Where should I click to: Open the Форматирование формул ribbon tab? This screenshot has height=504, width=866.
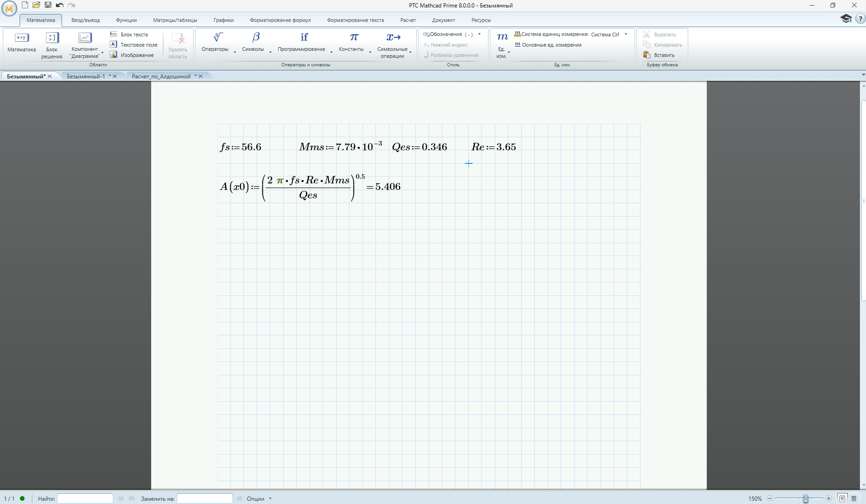pyautogui.click(x=280, y=20)
